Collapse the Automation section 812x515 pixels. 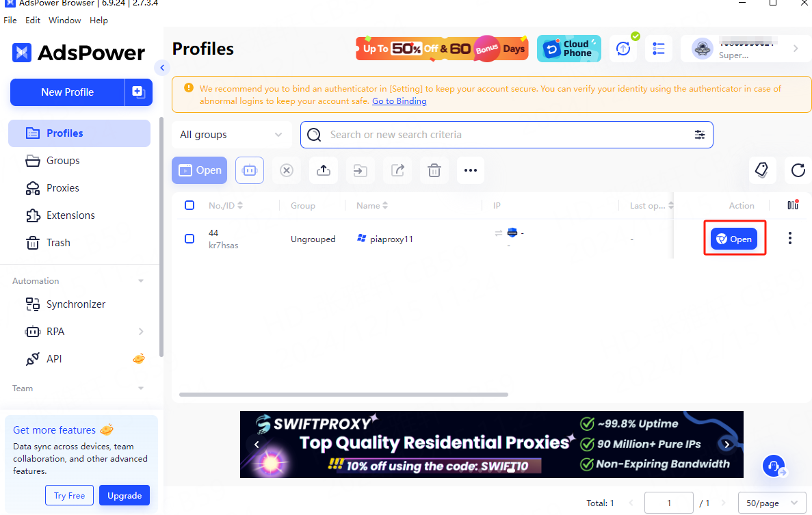pyautogui.click(x=141, y=281)
